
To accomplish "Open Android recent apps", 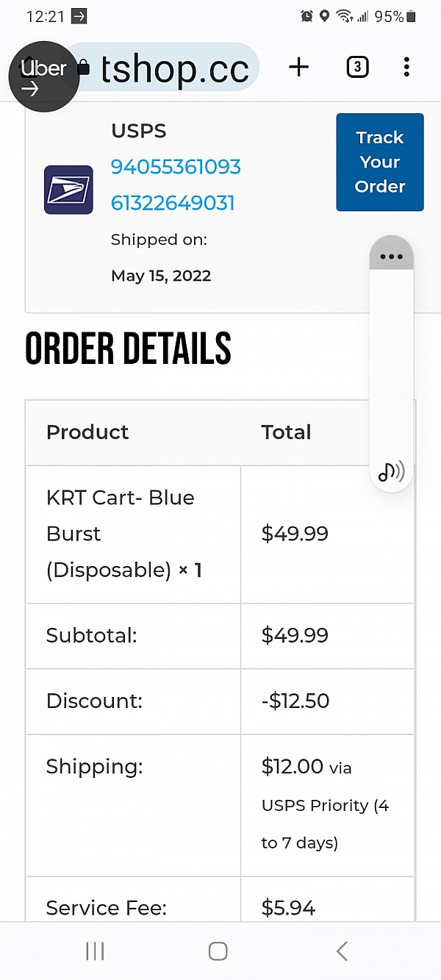I will pos(95,951).
